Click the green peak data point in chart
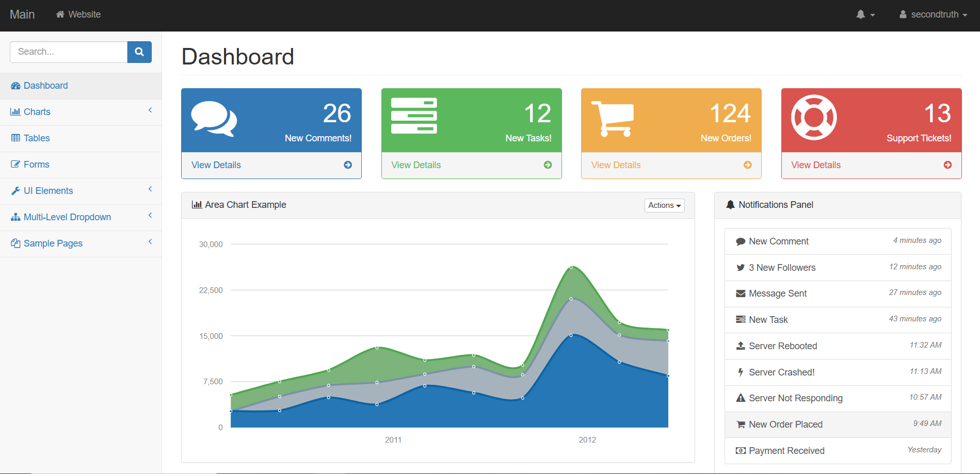Viewport: 980px width, 474px height. pos(571,267)
